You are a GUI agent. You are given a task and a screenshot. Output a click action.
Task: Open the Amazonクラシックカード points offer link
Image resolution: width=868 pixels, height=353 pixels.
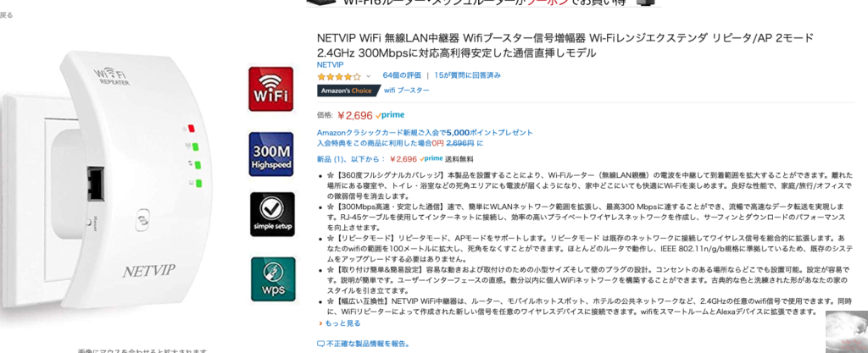coord(426,133)
